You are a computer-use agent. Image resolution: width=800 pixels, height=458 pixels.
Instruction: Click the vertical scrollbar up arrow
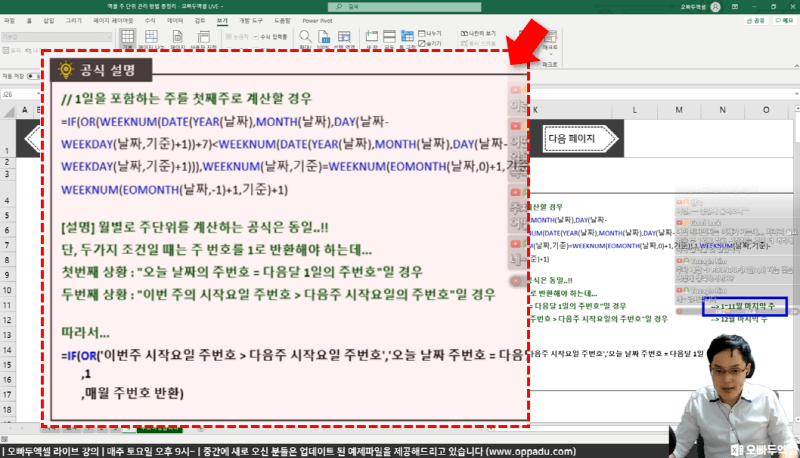point(796,109)
